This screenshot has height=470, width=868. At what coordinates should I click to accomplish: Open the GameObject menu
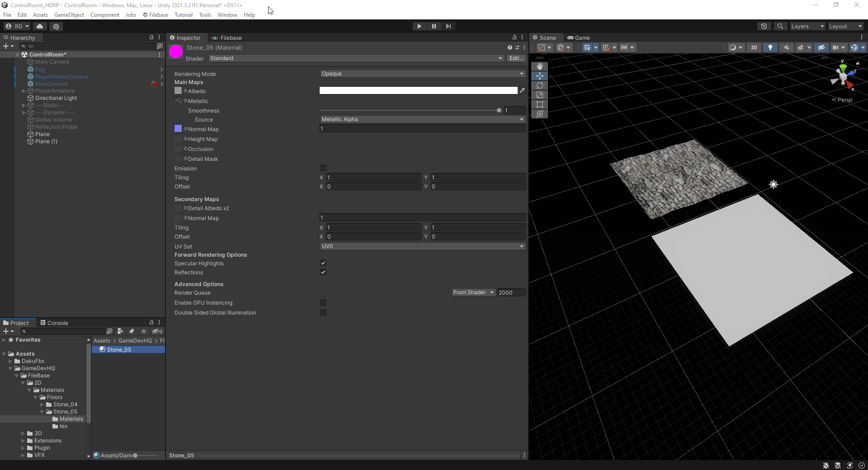[69, 15]
